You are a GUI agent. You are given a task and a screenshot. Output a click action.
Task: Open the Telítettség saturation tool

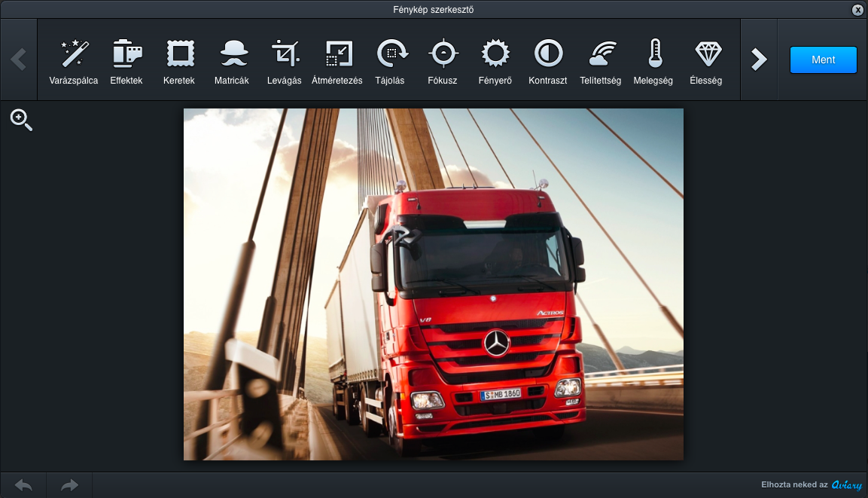coord(601,62)
